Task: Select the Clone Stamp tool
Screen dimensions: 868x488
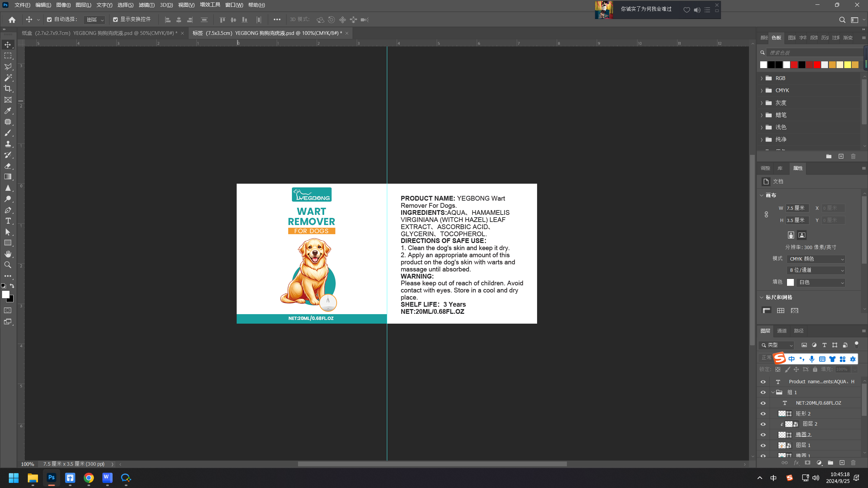Action: pyautogui.click(x=7, y=144)
